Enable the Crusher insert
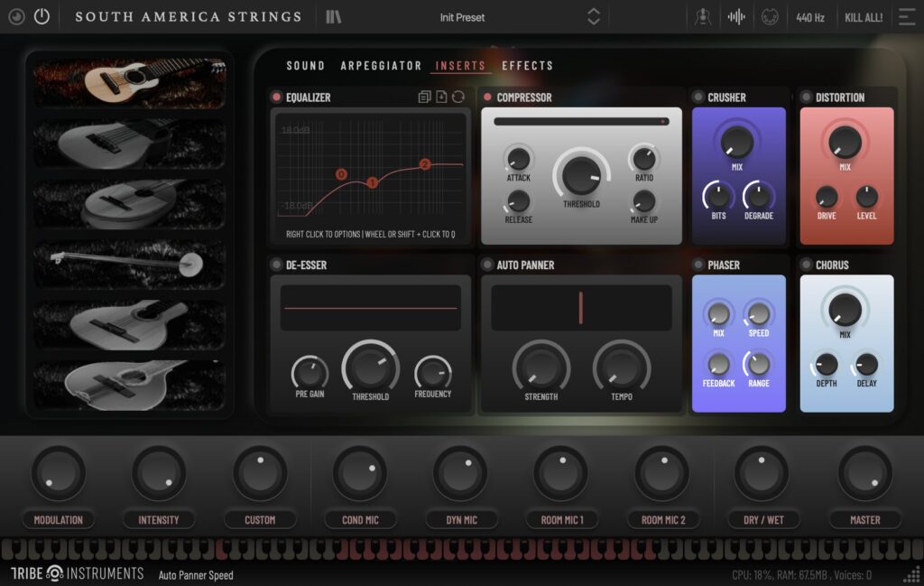 698,98
